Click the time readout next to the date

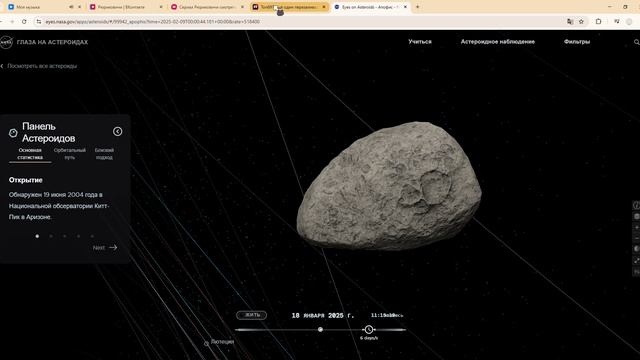(387, 315)
